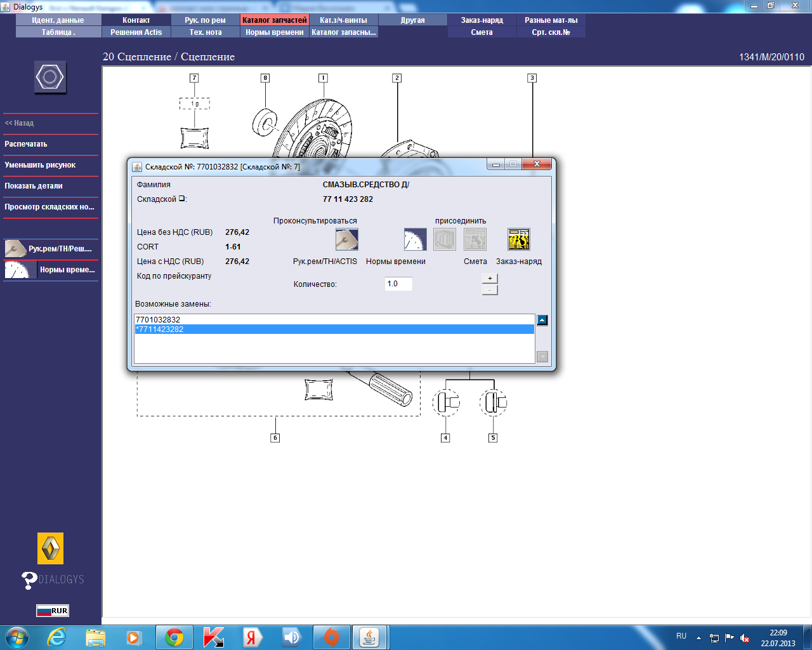Click diagram callout number 5
The height and width of the screenshot is (650, 812).
click(493, 438)
